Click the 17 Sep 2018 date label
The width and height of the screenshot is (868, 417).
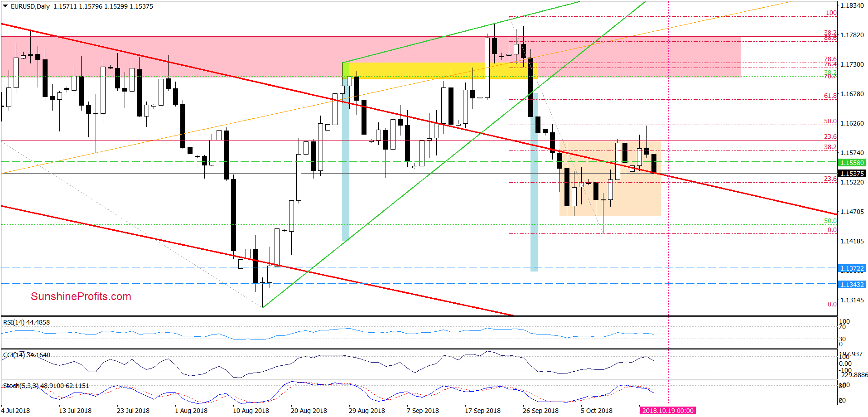[483, 411]
